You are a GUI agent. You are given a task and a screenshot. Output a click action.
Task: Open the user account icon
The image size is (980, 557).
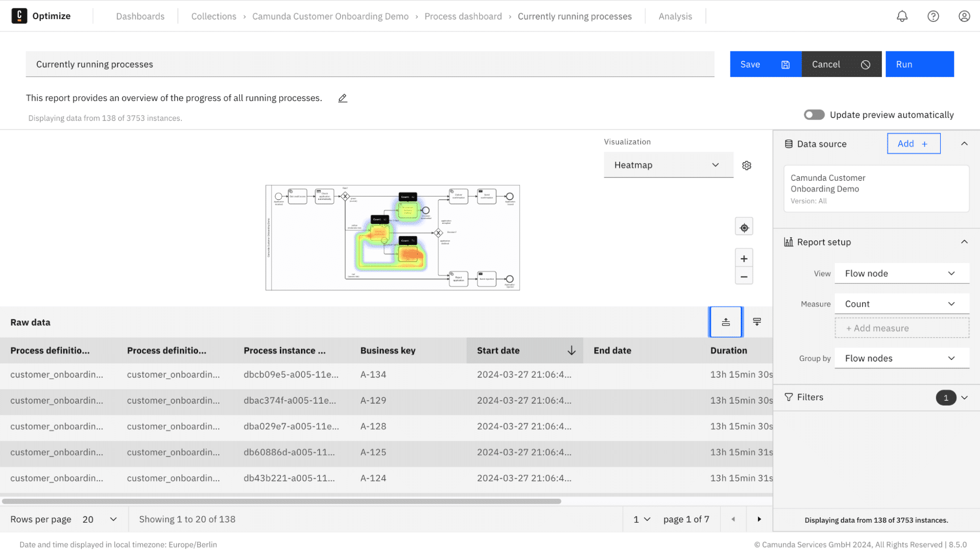(964, 16)
